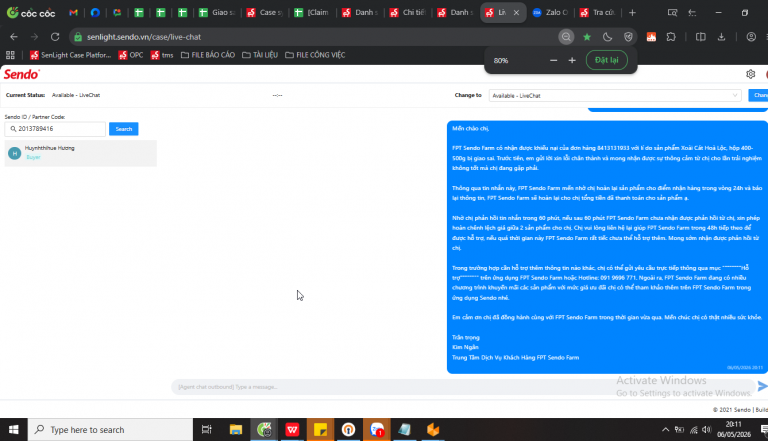The width and height of the screenshot is (768, 441).
Task: Click the zoom magnifier icon in address bar
Action: (x=566, y=37)
